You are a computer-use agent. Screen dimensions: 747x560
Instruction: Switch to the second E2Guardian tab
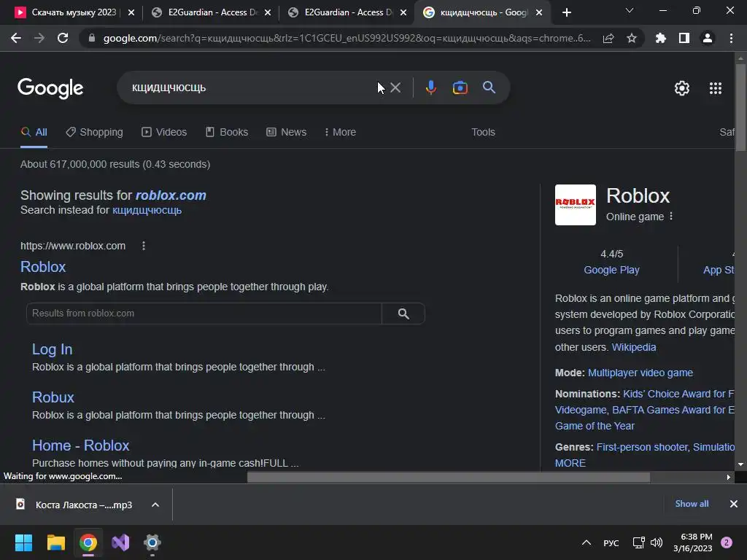click(x=341, y=12)
